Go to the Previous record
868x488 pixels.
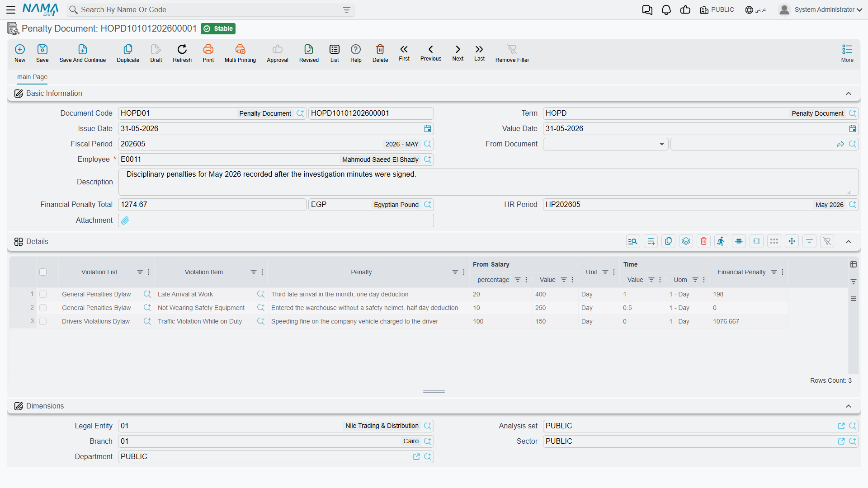[x=431, y=52]
